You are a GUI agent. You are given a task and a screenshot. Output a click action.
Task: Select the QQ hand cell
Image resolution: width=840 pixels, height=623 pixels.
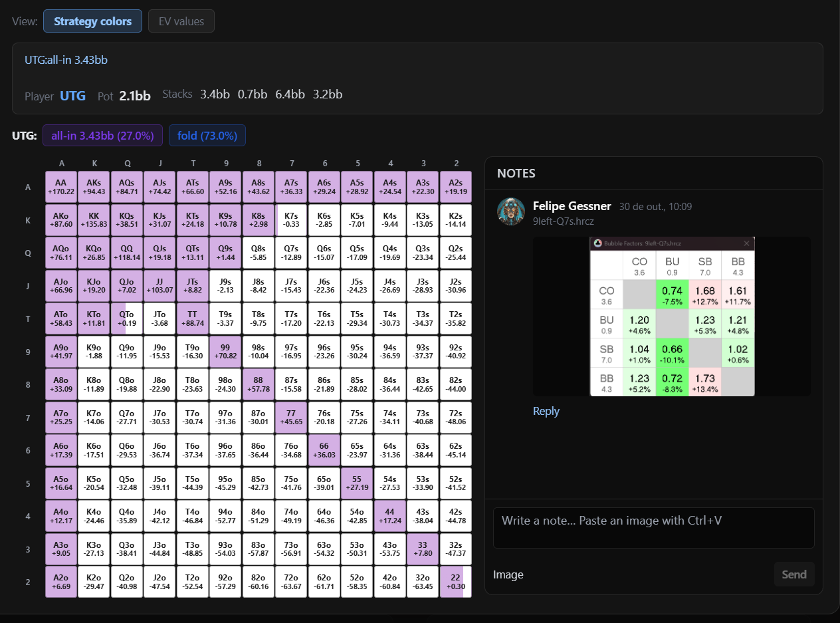click(127, 253)
